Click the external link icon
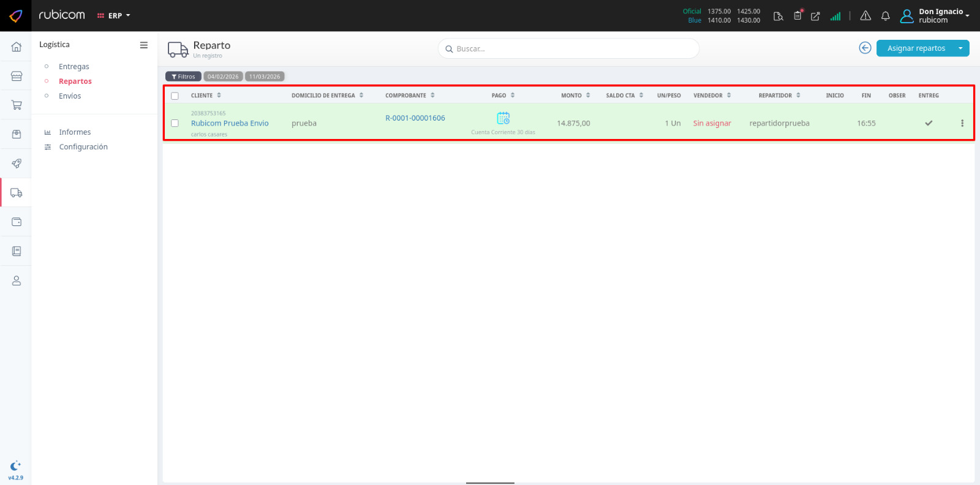Screen dimensions: 980x485 (x=815, y=16)
